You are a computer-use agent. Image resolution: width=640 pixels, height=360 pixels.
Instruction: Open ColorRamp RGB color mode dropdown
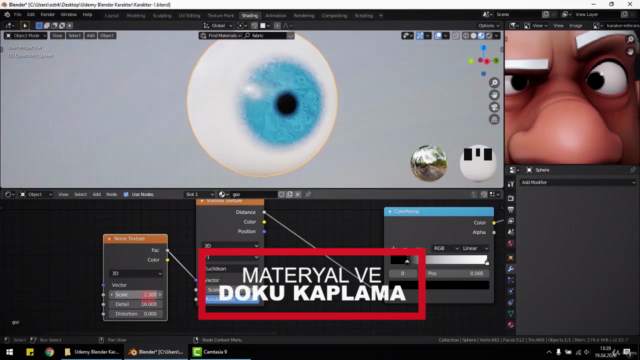[x=445, y=248]
